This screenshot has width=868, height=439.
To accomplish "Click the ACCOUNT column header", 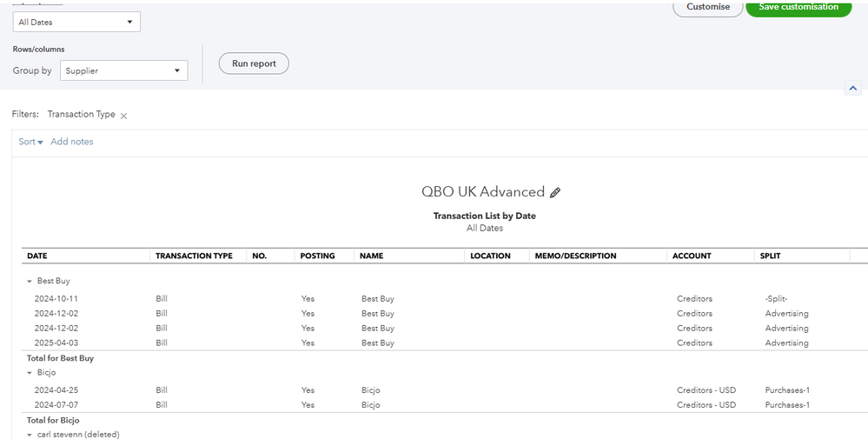I will tap(692, 256).
